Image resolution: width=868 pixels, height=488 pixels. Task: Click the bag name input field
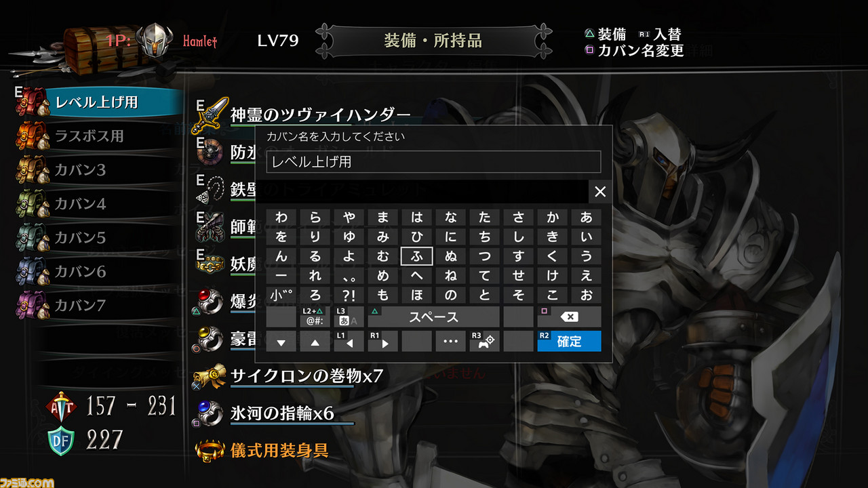pos(433,162)
